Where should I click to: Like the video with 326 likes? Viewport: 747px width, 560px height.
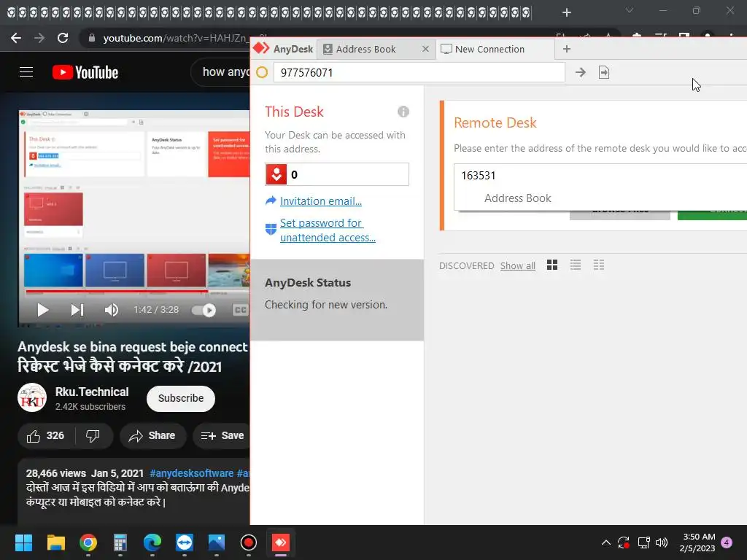[x=46, y=436]
